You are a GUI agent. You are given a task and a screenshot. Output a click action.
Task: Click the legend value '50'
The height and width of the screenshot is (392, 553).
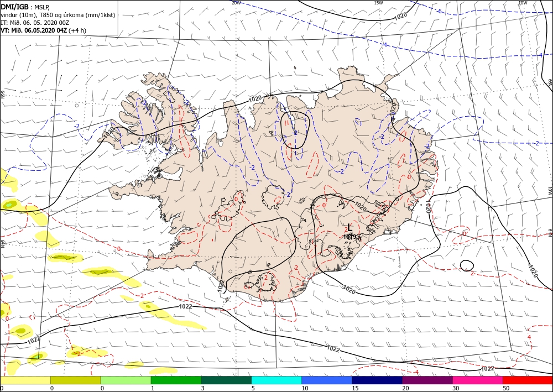(505, 388)
